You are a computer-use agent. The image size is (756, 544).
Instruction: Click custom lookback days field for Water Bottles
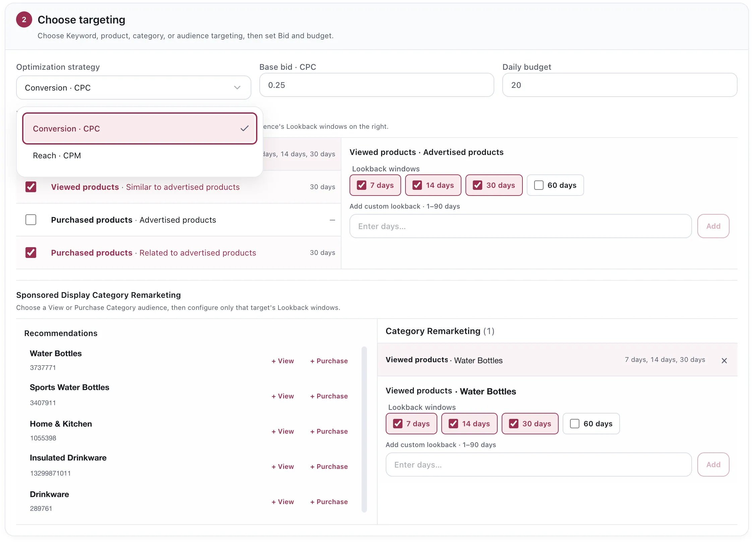539,465
